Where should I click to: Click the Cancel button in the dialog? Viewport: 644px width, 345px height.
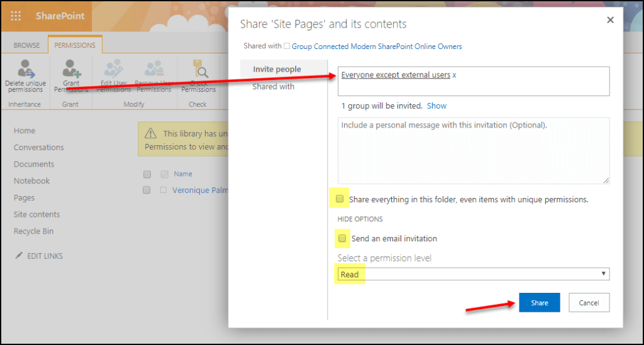pos(589,303)
